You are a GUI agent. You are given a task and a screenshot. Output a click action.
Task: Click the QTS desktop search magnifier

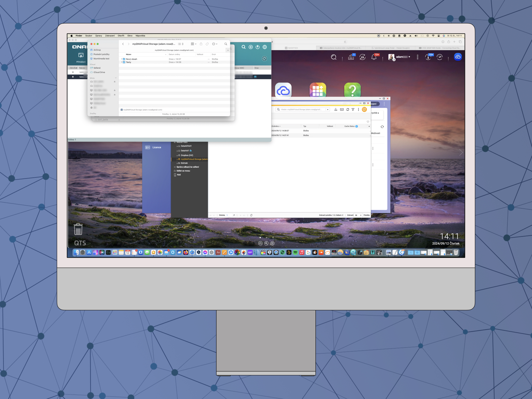334,57
